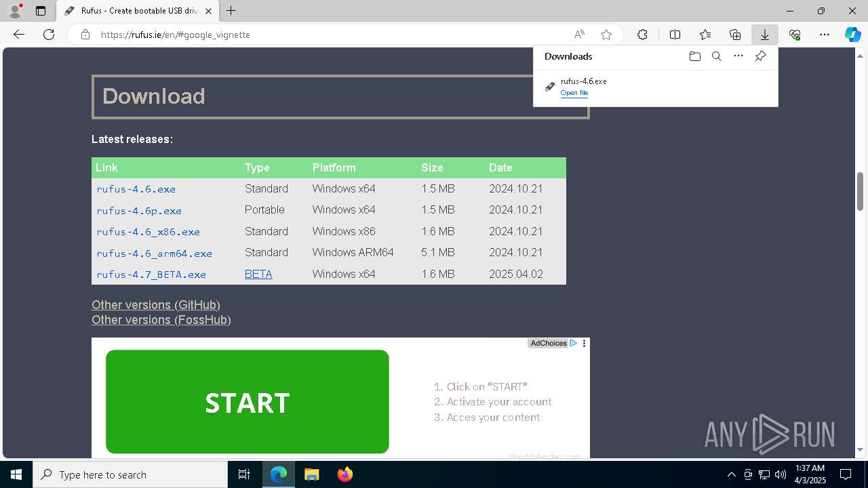This screenshot has width=868, height=488.
Task: Download rufus-4.6_x86.exe
Action: 149,232
